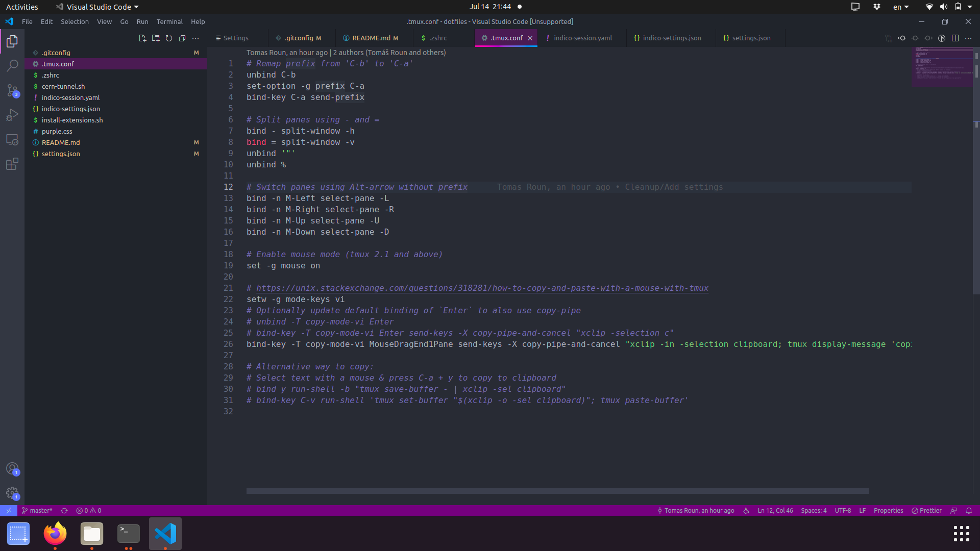Click the Remote Explorer icon

coord(12,140)
